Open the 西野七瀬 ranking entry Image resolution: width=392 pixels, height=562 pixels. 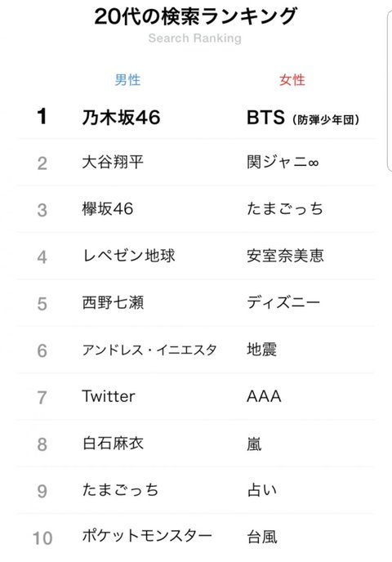click(x=113, y=302)
